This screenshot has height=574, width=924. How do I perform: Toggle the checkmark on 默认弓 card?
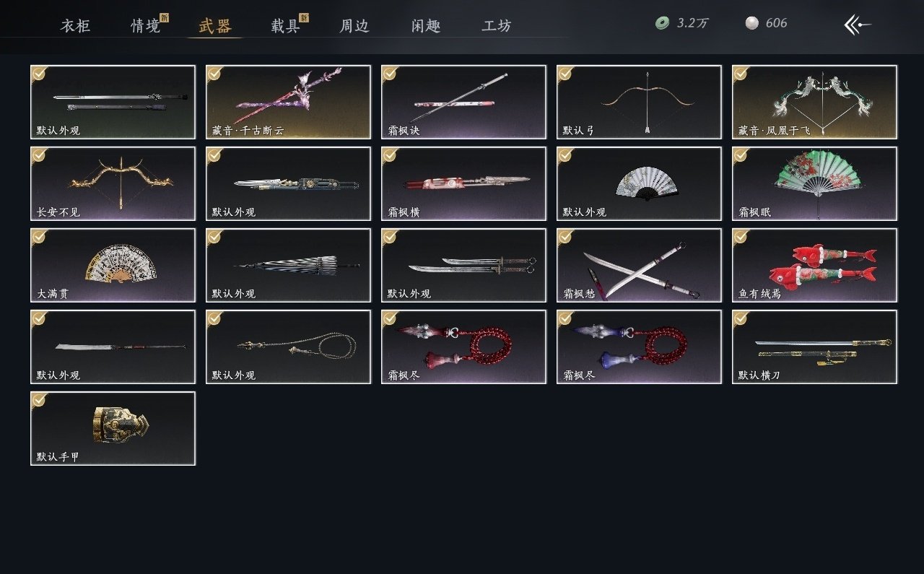click(x=565, y=73)
